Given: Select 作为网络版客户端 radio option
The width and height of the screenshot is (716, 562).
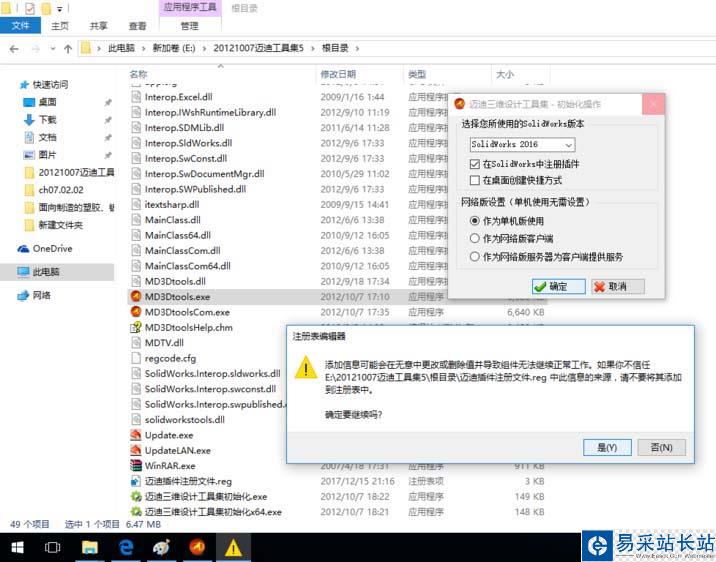Looking at the screenshot, I should (x=474, y=238).
